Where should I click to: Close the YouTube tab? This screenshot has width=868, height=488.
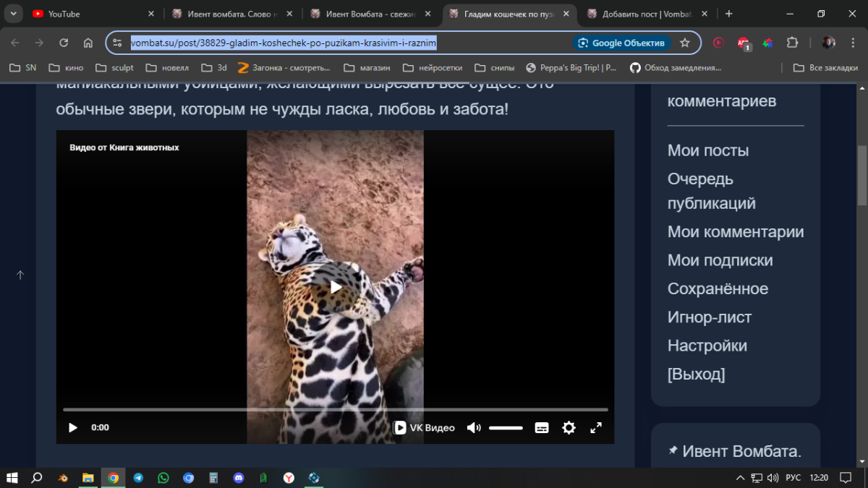[x=150, y=14]
